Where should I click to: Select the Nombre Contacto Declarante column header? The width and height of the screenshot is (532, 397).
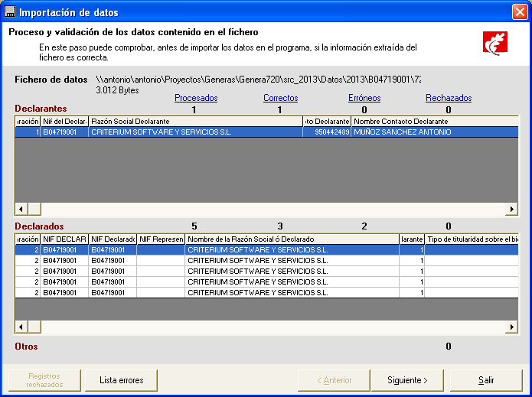tap(435, 122)
